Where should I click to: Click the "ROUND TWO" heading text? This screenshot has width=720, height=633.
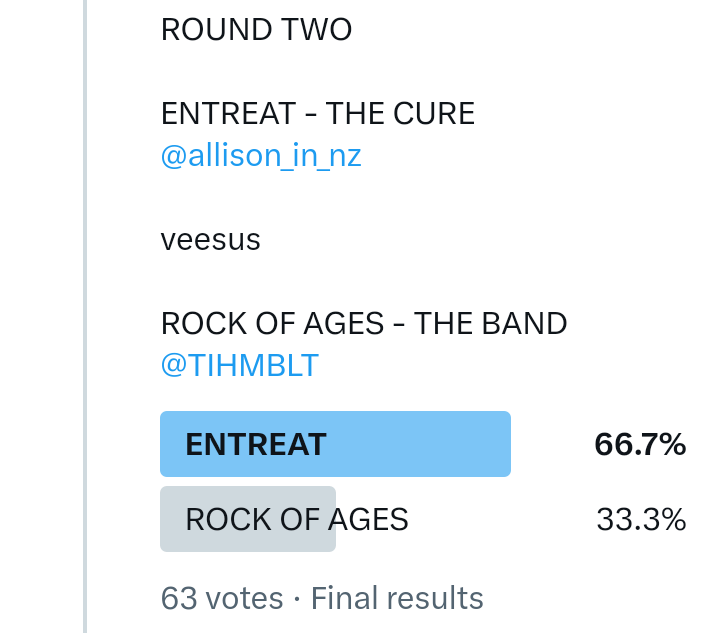[x=256, y=30]
